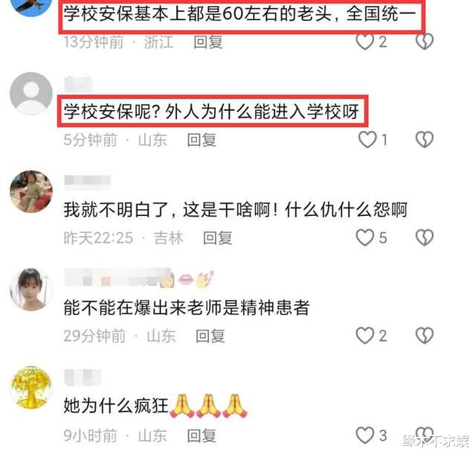This screenshot has width=476, height=457.
Task: Reply to the 9小时前 山东 comment
Action: tap(202, 435)
